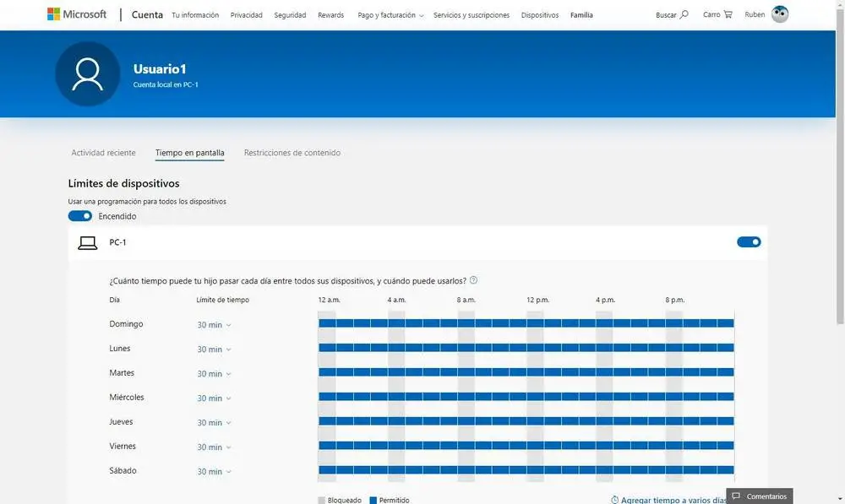Click the Cuenta local en PC-1 text
845x504 pixels.
click(x=166, y=84)
